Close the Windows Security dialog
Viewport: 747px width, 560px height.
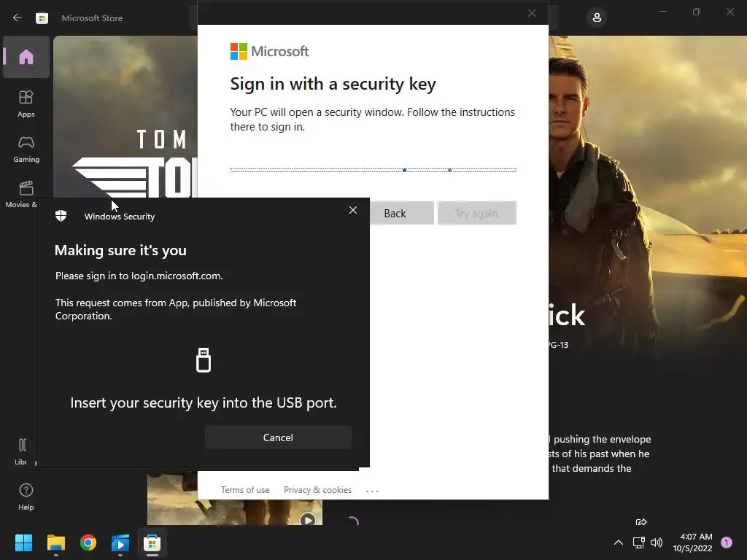353,210
